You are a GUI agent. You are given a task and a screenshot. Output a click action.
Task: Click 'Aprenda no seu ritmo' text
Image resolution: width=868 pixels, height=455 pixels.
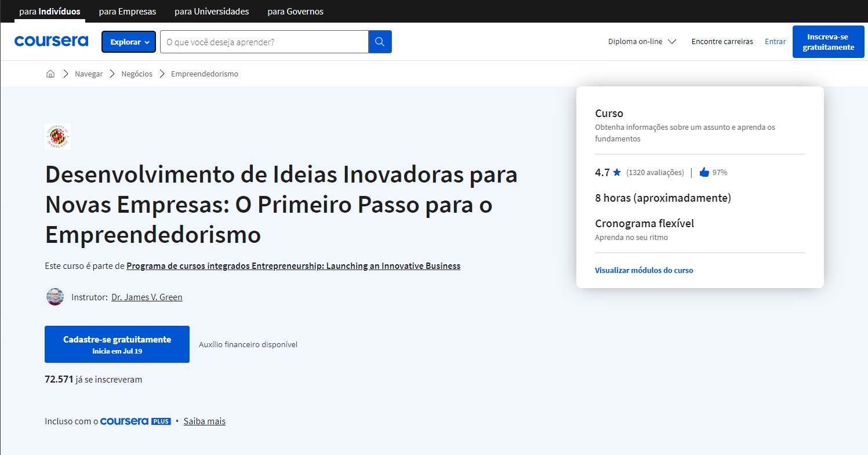point(631,238)
